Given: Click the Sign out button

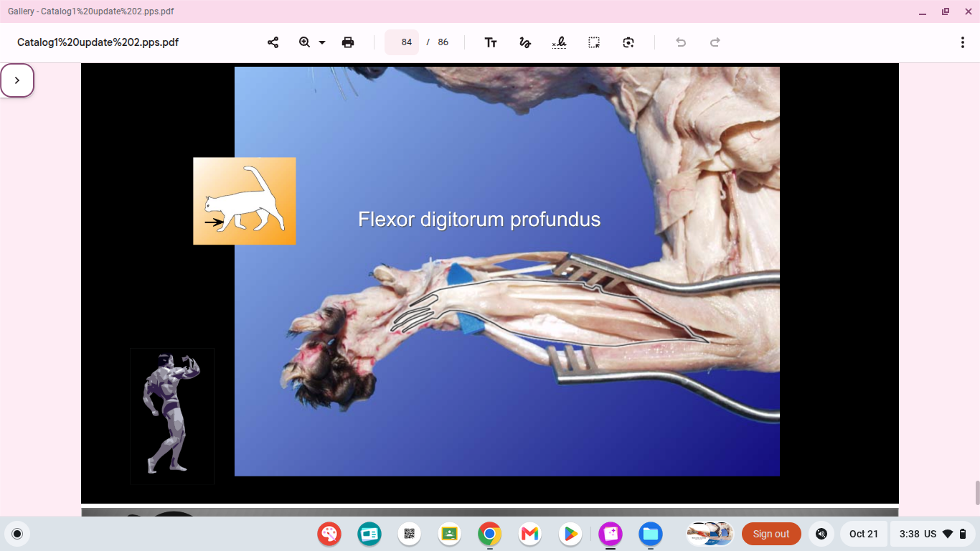Looking at the screenshot, I should tap(771, 534).
